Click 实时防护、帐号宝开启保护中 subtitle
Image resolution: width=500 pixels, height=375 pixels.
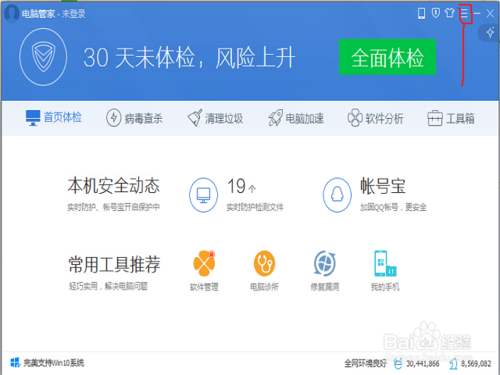114,207
